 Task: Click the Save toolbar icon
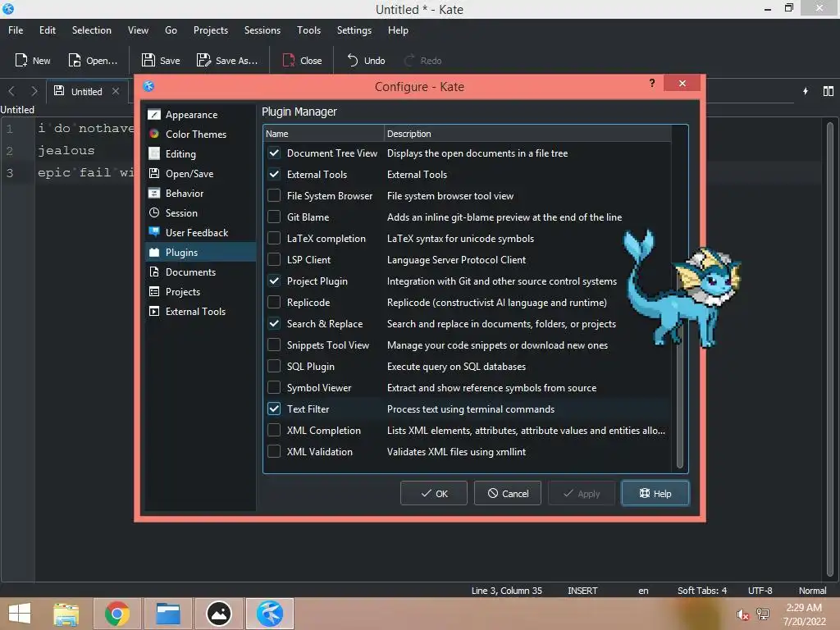[x=148, y=60]
